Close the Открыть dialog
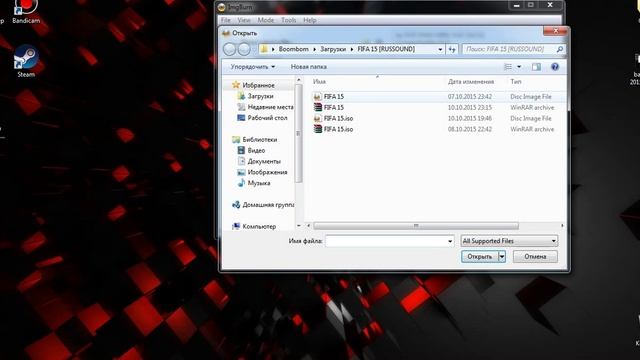Screen dimensions: 640x360 point(555,31)
